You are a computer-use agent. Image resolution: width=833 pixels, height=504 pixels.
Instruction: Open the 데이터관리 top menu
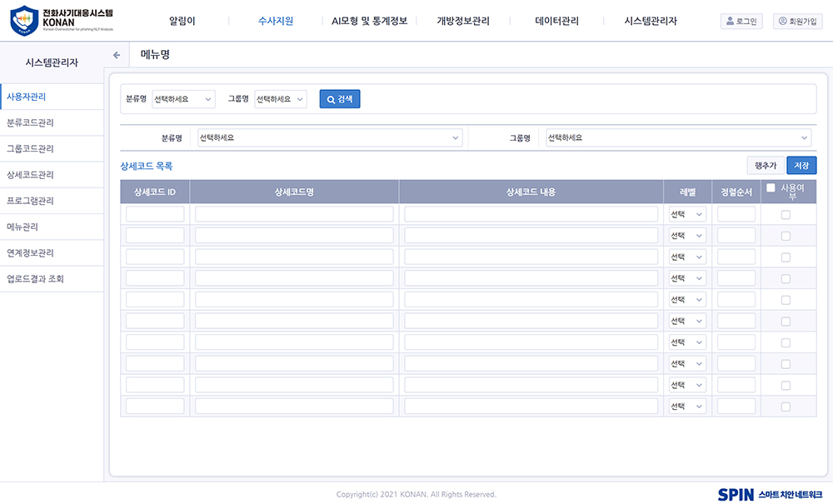(556, 22)
